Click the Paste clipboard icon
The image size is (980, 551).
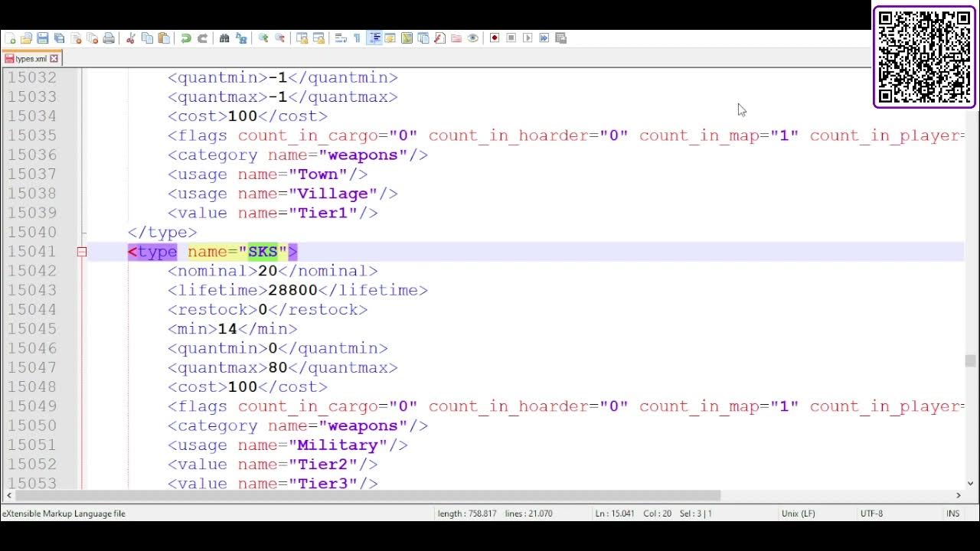[x=164, y=38]
